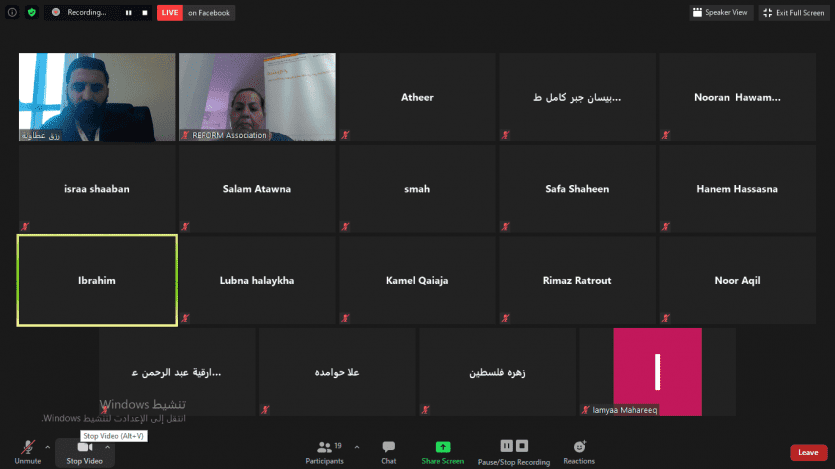Open the Chat panel

(388, 451)
